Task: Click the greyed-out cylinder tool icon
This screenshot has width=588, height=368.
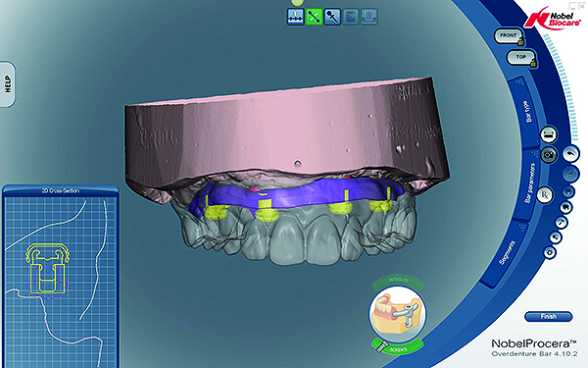Action: pos(351,17)
